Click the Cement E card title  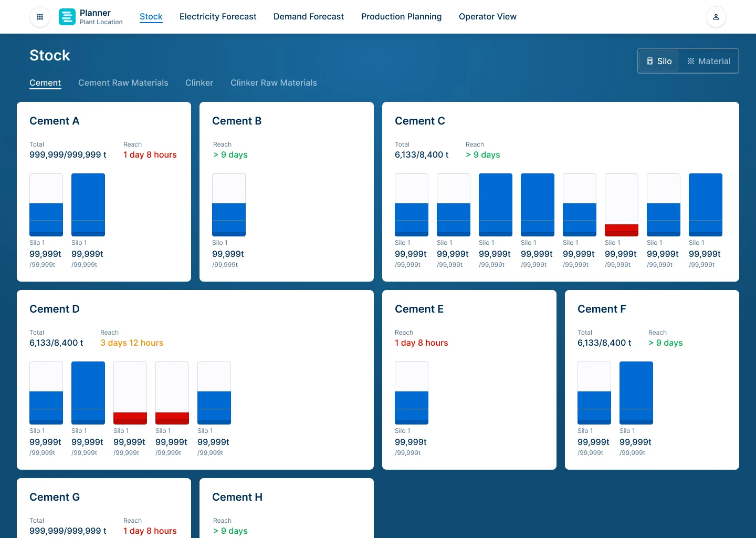419,309
